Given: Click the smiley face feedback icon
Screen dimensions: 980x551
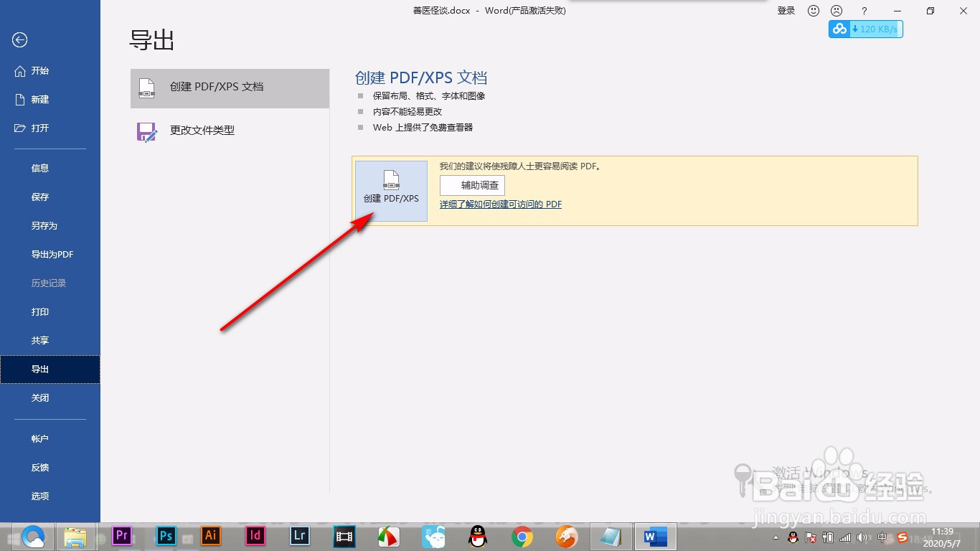Looking at the screenshot, I should pos(814,11).
